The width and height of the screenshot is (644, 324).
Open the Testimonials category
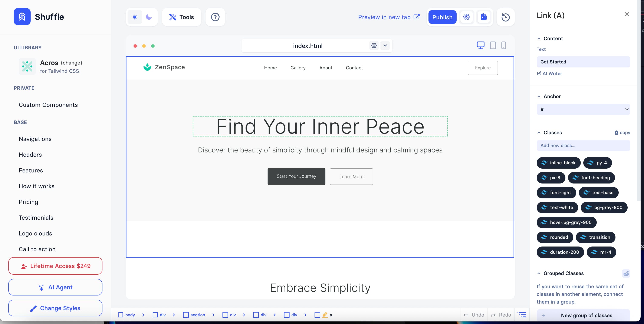tap(36, 217)
